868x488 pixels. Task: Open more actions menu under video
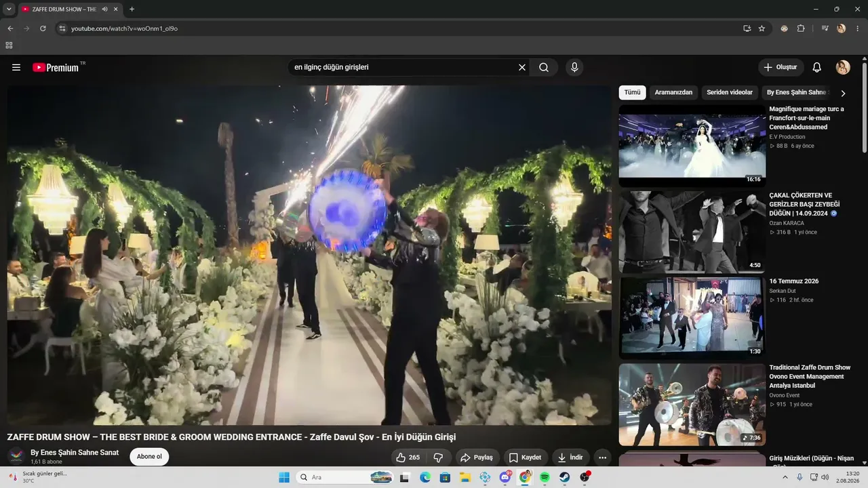[x=602, y=457]
